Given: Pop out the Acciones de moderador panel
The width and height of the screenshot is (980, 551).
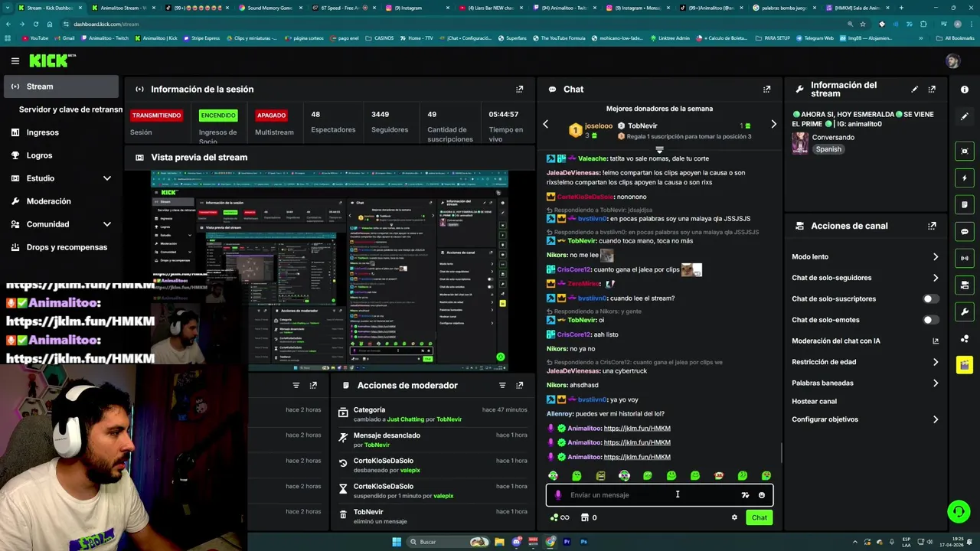Looking at the screenshot, I should coord(519,385).
